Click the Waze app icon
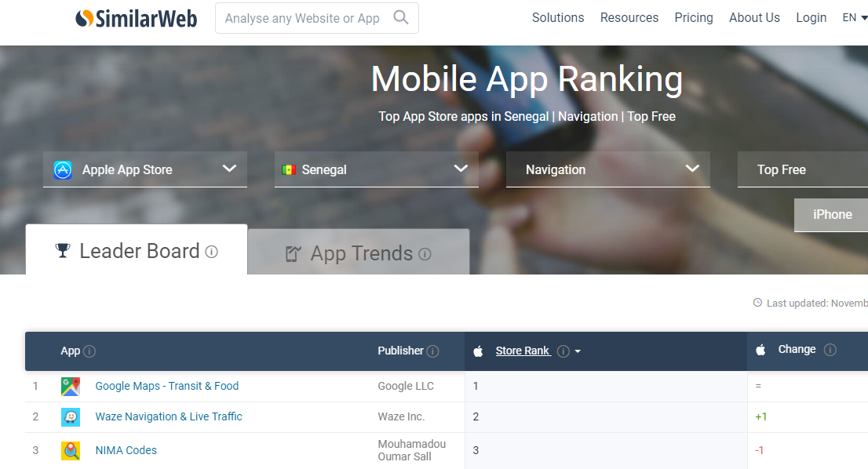Screen dimensions: 868x469 (71, 416)
